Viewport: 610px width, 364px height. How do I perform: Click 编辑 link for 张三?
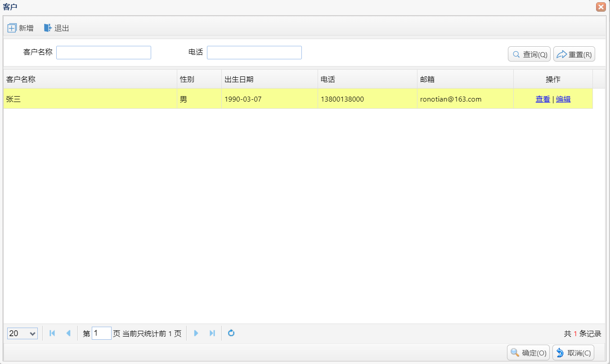[x=563, y=99]
